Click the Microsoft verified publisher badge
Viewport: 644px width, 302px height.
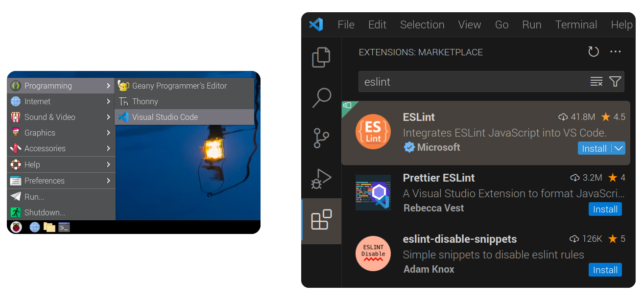tap(409, 147)
